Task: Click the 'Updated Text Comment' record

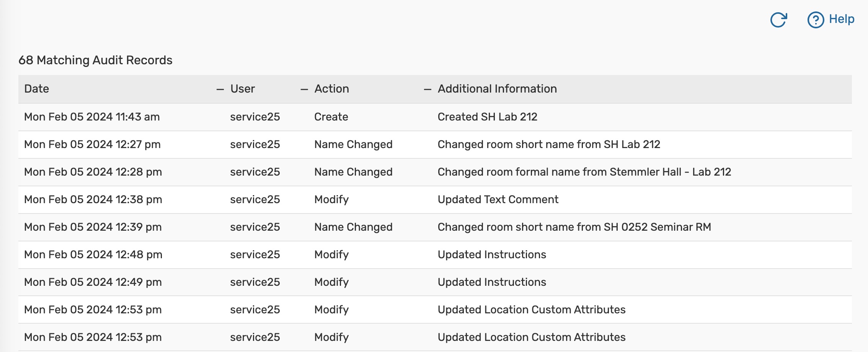Action: coord(498,200)
